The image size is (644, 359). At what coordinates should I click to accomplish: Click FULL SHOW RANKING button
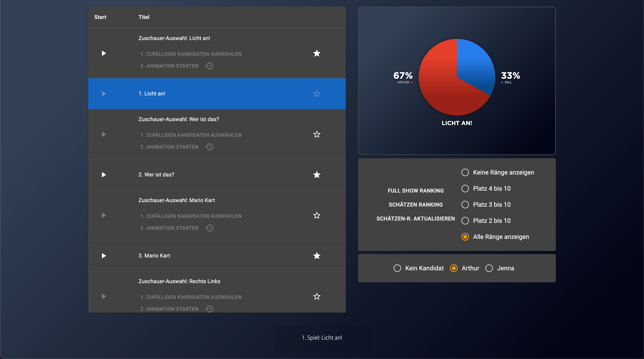[x=416, y=191]
